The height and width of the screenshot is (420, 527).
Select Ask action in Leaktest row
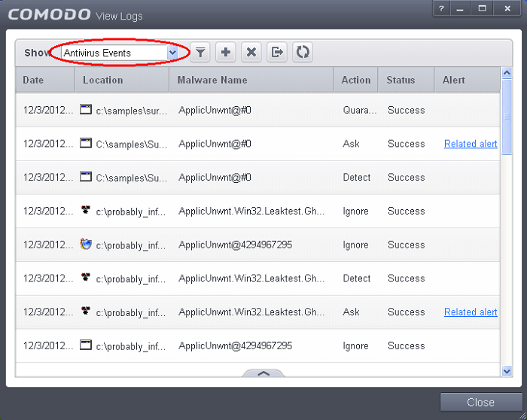351,312
